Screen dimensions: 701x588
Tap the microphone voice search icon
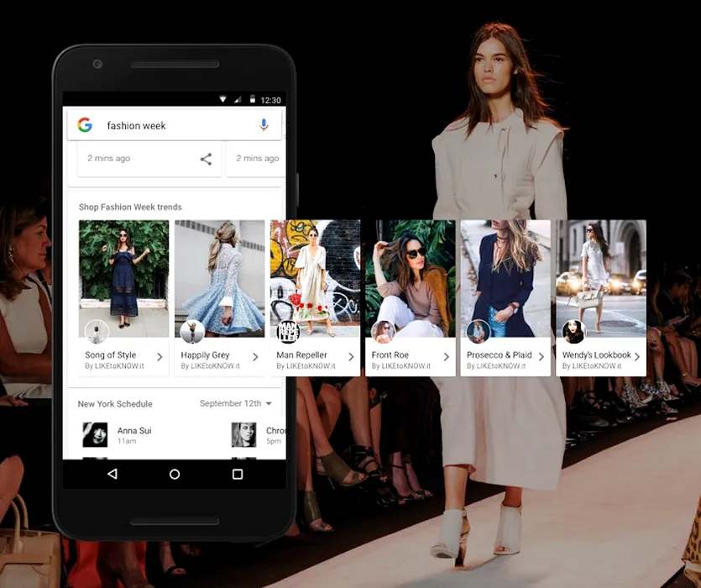point(264,125)
